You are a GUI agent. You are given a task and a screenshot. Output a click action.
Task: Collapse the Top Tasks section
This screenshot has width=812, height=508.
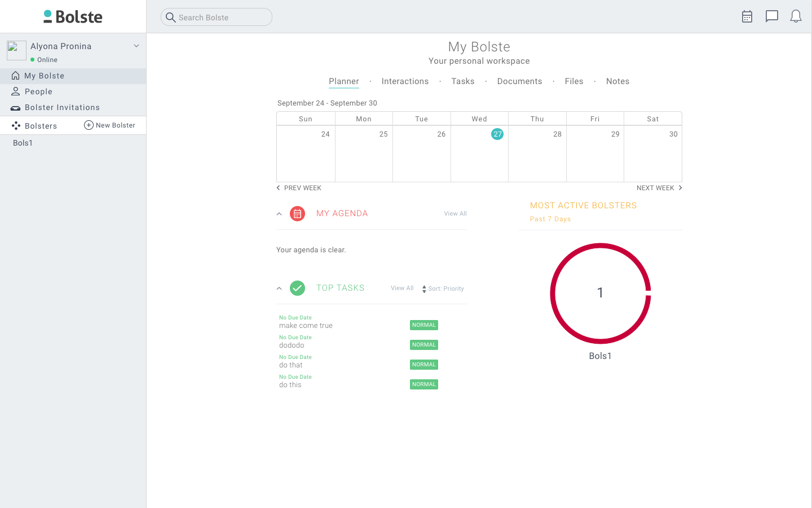pyautogui.click(x=279, y=288)
